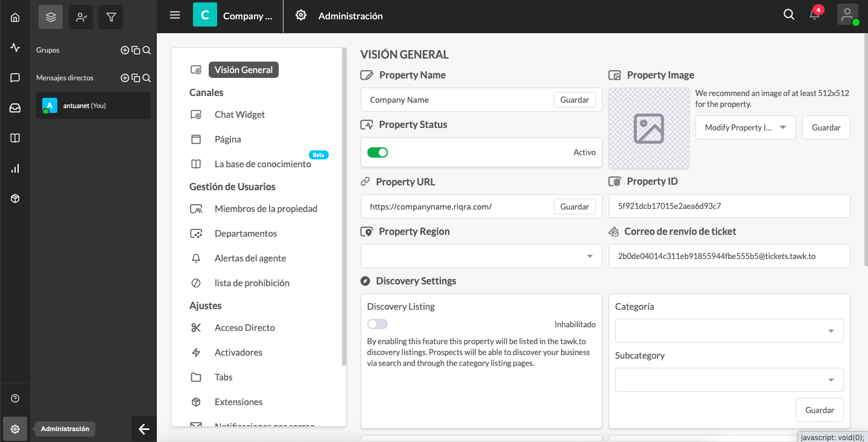
Task: Add a new group with plus icon
Action: tap(125, 50)
